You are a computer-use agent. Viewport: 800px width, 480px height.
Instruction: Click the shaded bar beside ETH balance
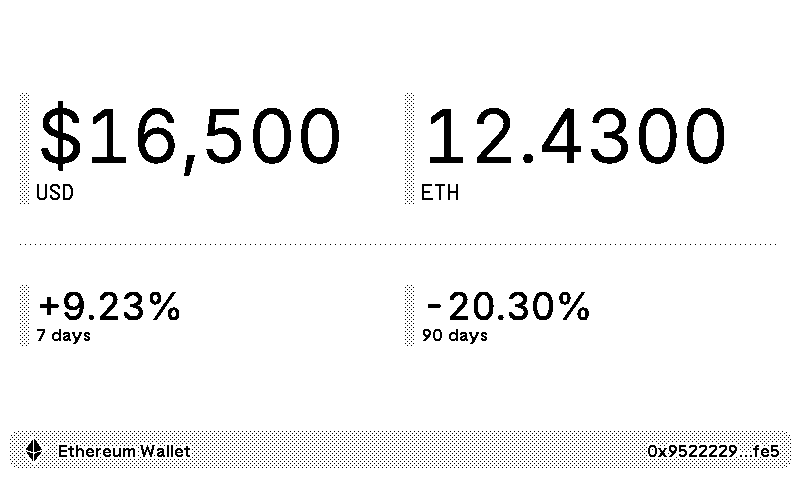point(409,148)
